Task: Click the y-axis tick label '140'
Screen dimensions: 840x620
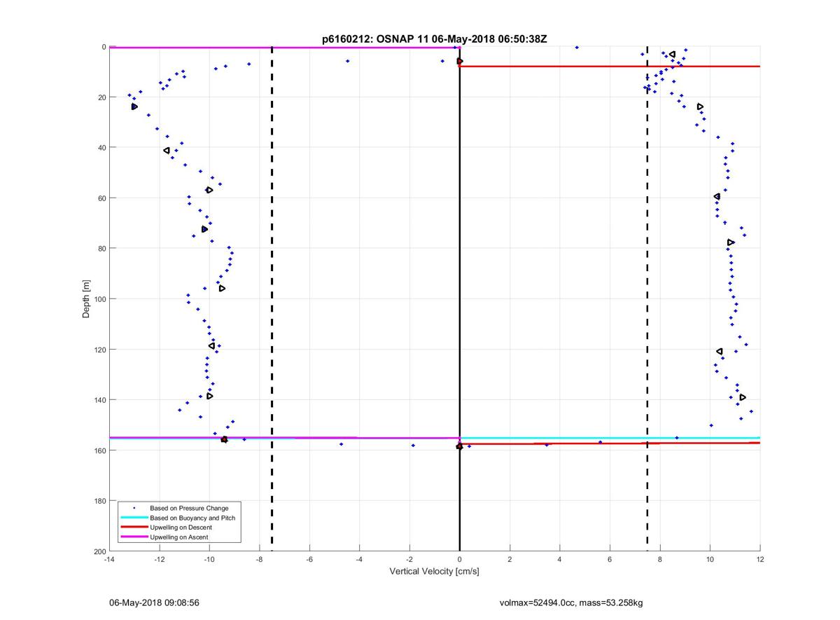Action: (99, 400)
